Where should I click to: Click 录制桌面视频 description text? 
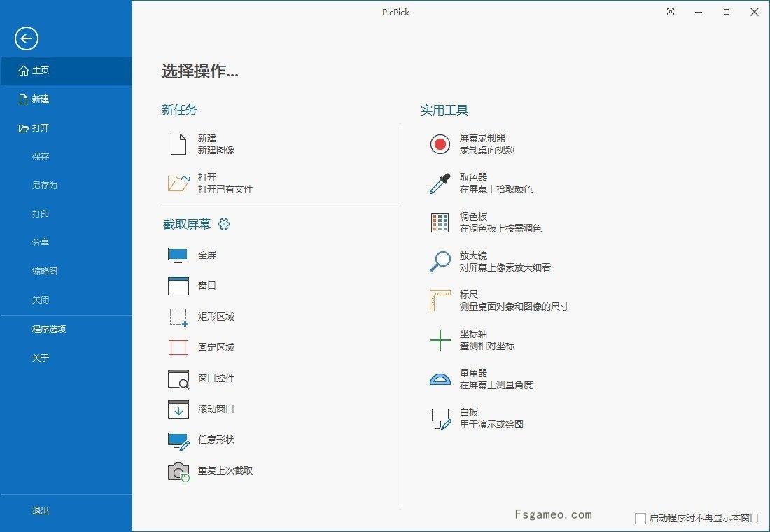(487, 150)
